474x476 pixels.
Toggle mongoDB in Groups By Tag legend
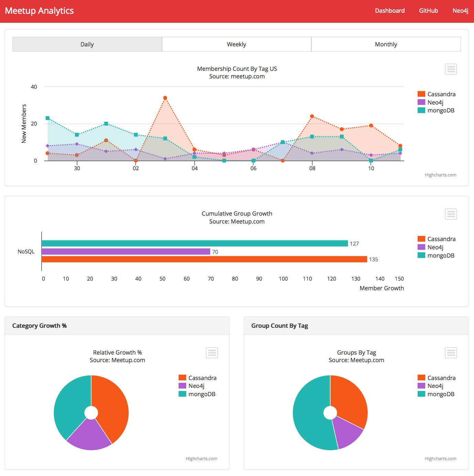[x=436, y=394]
